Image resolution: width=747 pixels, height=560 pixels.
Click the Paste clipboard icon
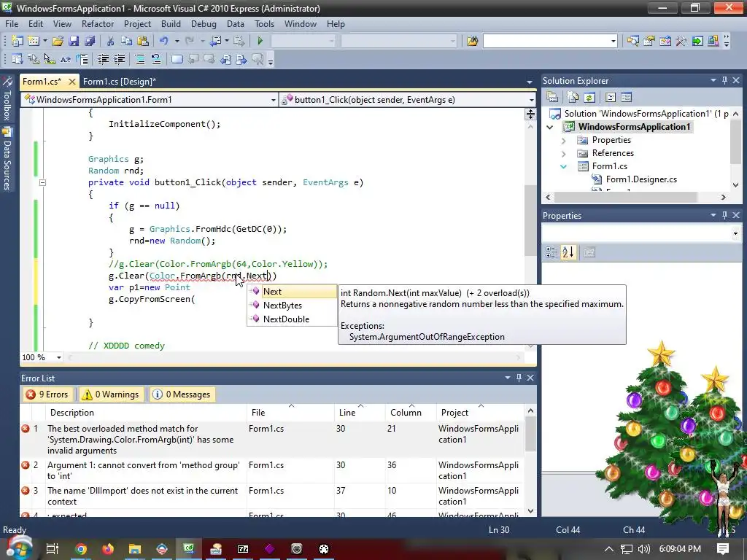point(143,41)
